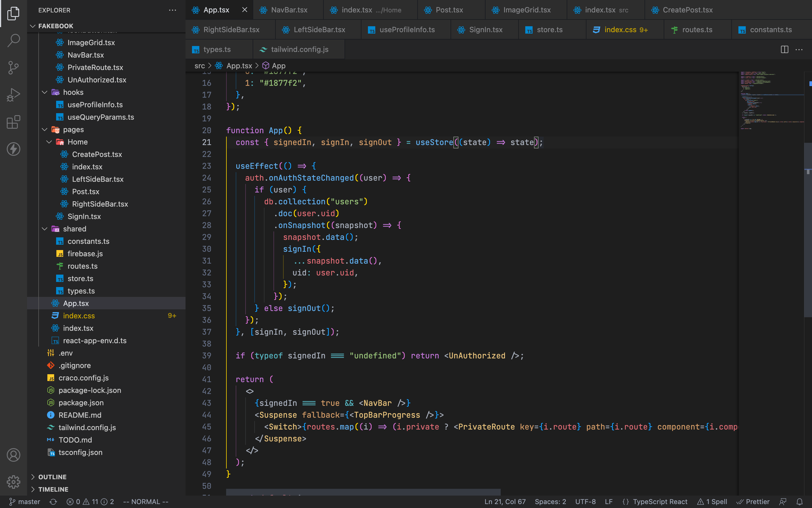This screenshot has height=508, width=812.
Task: Expand the OUTLINE section
Action: [106, 477]
